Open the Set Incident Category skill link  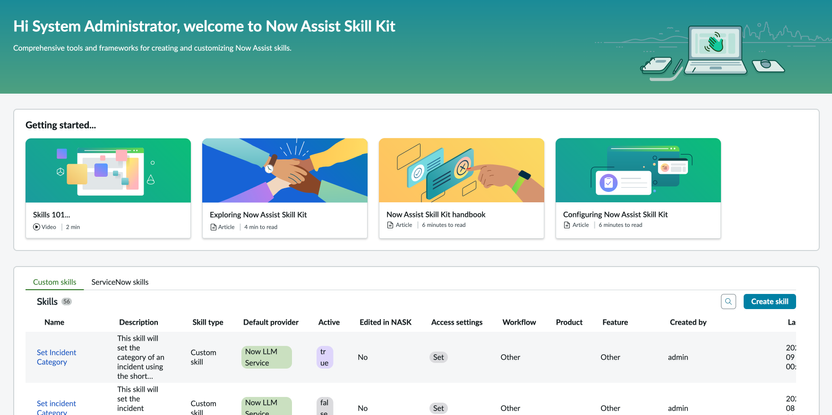[x=56, y=357]
